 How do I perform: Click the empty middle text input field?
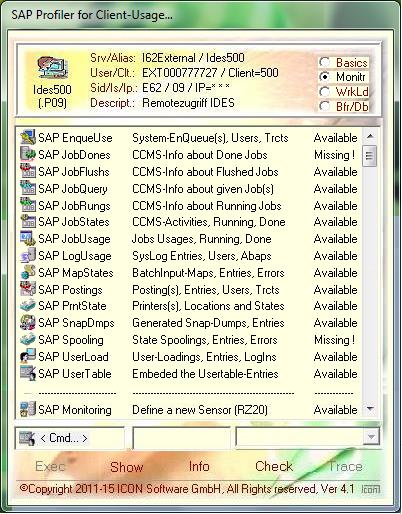click(182, 438)
